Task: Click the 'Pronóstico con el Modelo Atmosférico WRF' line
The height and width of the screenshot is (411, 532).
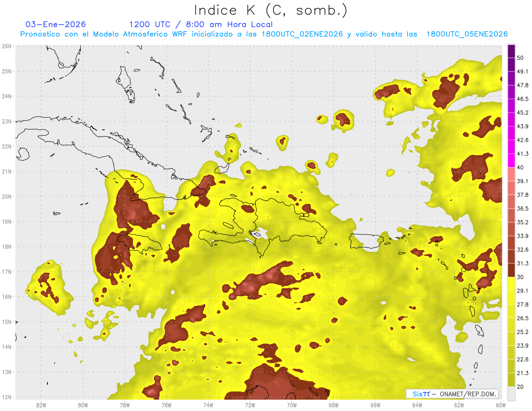Action: pos(264,34)
